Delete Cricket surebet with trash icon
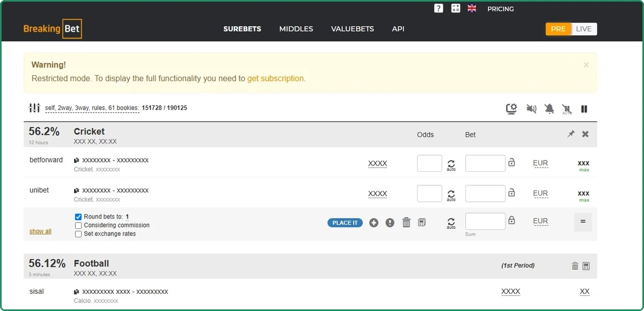Viewport: 644px width, 311px height. click(x=406, y=222)
